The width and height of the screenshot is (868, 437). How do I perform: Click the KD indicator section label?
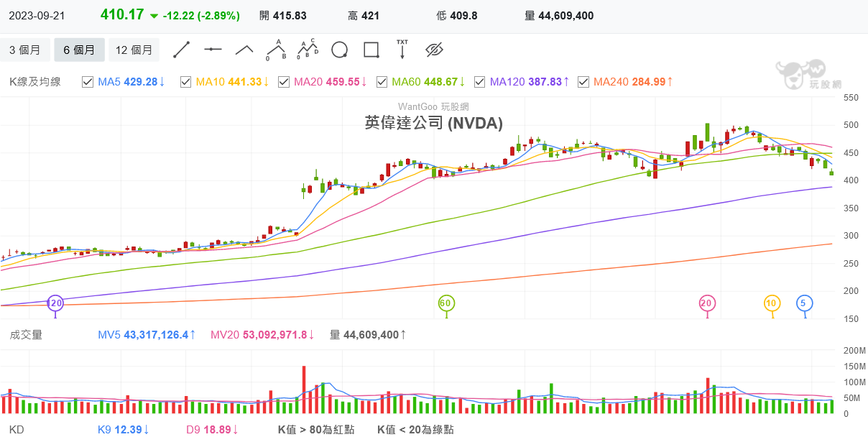pyautogui.click(x=16, y=430)
